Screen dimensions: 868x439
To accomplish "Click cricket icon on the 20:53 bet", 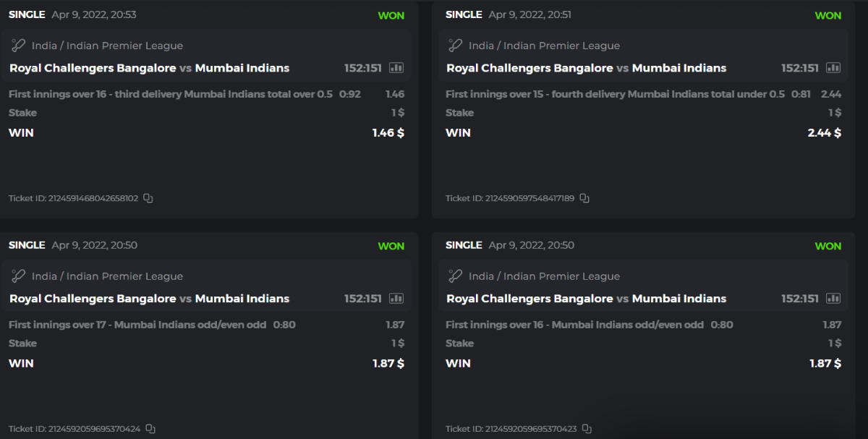I will (x=18, y=46).
